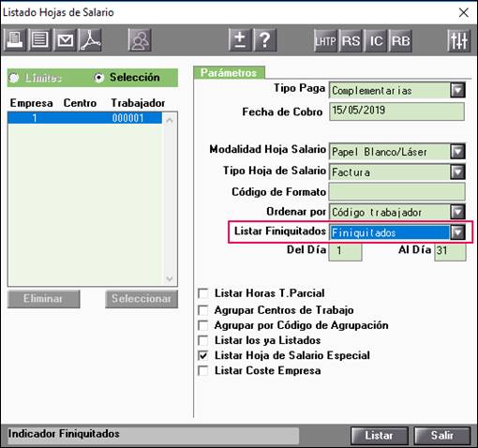Click the RS toolbar button

[351, 40]
